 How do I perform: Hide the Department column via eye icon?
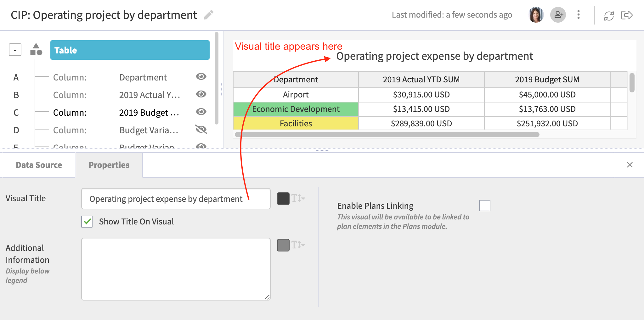pos(201,76)
